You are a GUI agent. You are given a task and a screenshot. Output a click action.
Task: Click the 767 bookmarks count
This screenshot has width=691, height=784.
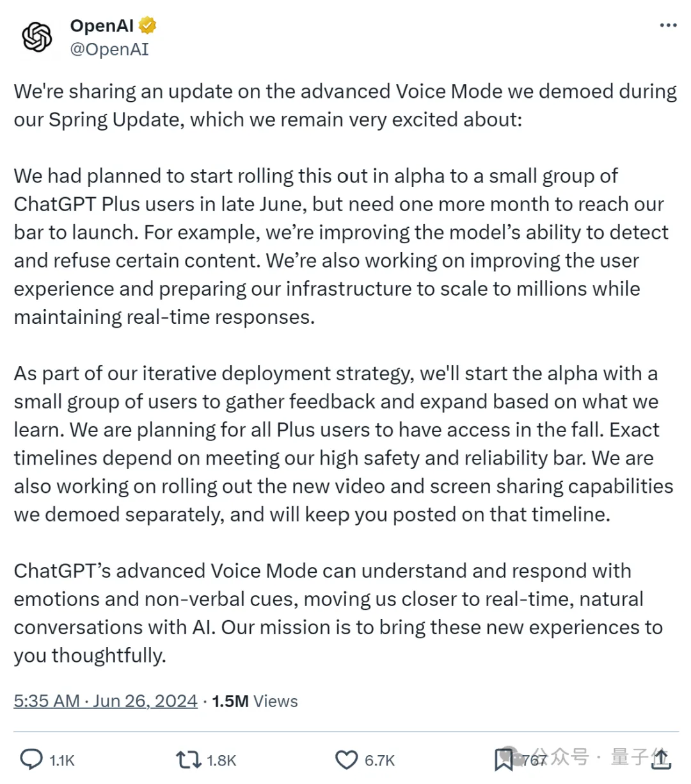(x=535, y=760)
